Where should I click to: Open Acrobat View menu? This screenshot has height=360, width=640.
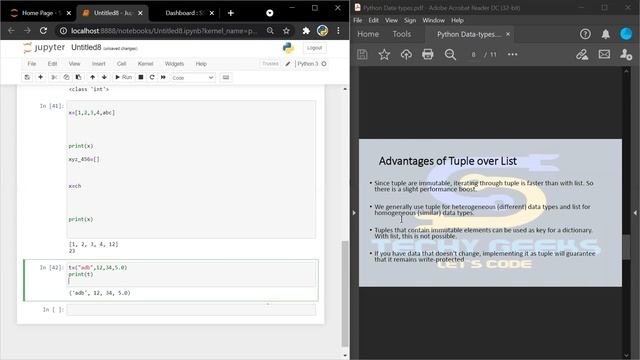click(x=391, y=20)
